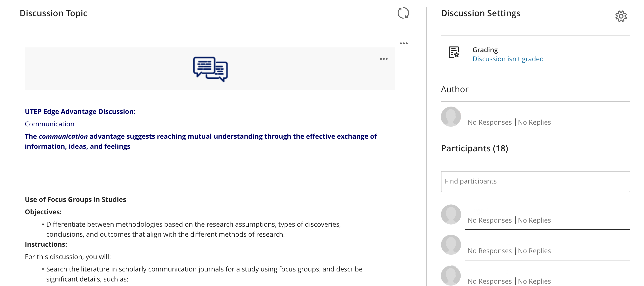644x286 pixels.
Task: Focus the Find participants search field
Action: [535, 181]
